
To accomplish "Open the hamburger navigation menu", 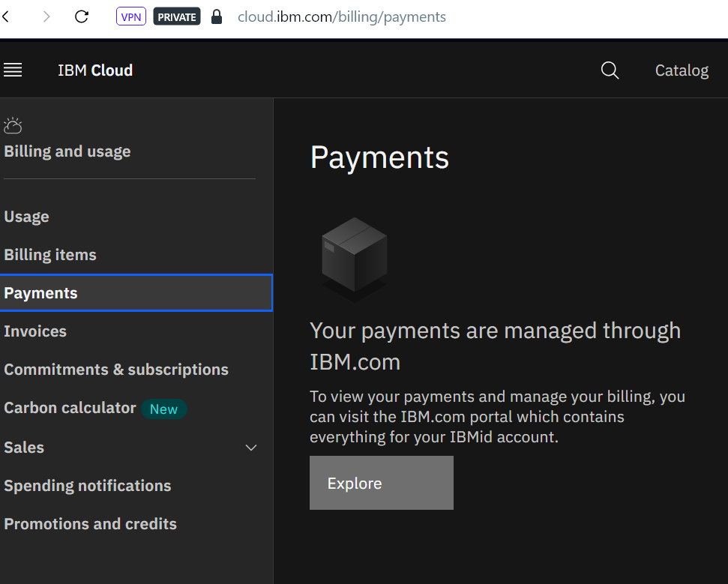I will 13,70.
